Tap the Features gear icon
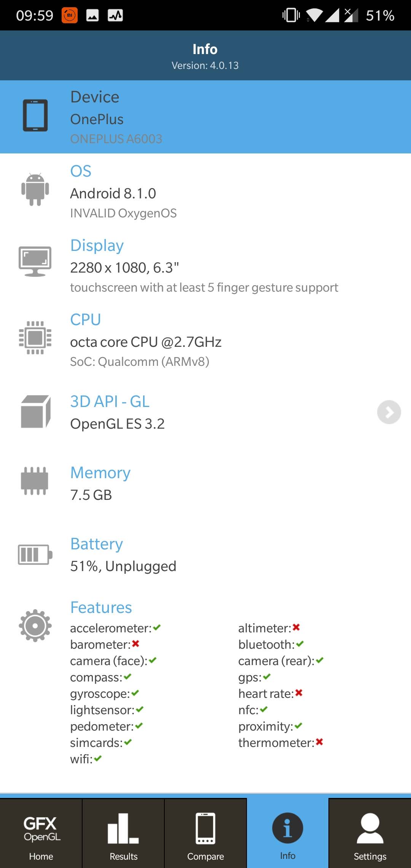Viewport: 411px width, 868px height. pos(35,625)
